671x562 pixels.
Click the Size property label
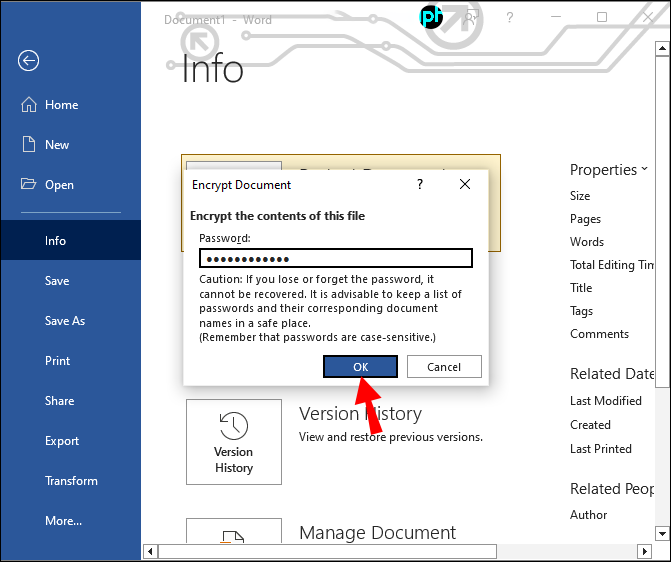click(580, 196)
